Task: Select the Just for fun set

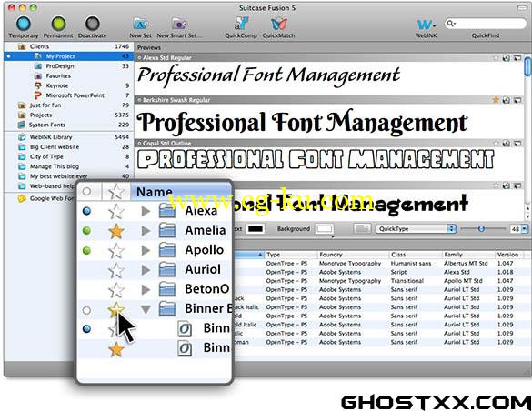Action: pyautogui.click(x=68, y=105)
